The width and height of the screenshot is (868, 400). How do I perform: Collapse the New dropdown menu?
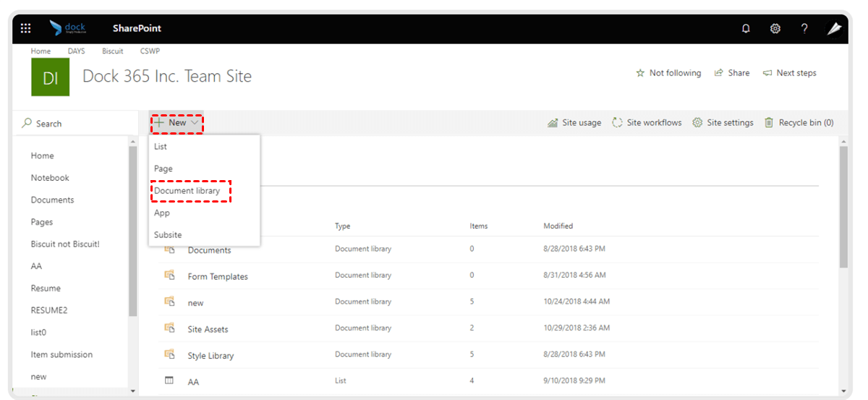click(176, 123)
